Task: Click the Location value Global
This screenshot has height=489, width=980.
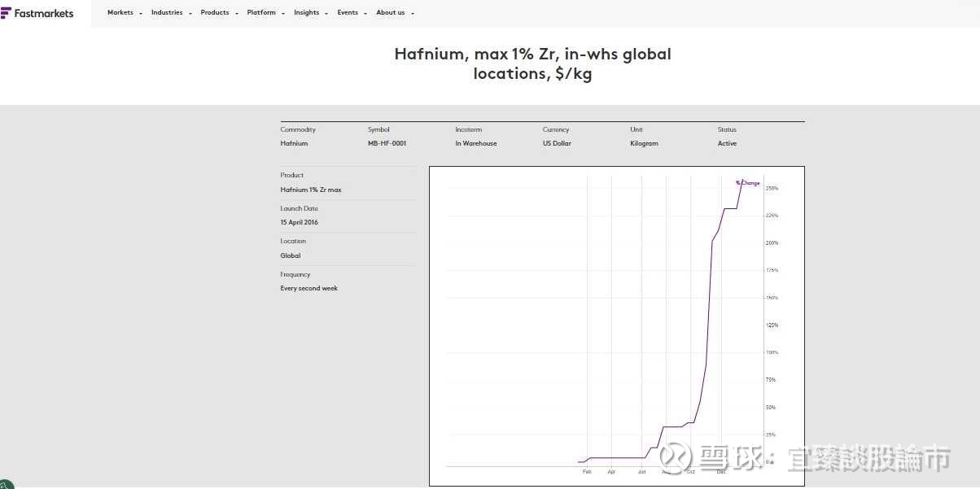Action: [291, 255]
